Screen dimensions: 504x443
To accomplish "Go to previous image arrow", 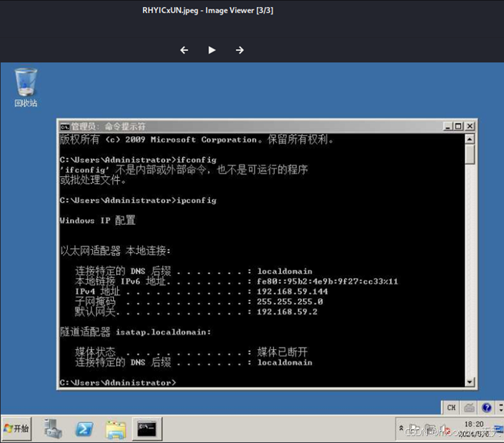I will 184,50.
